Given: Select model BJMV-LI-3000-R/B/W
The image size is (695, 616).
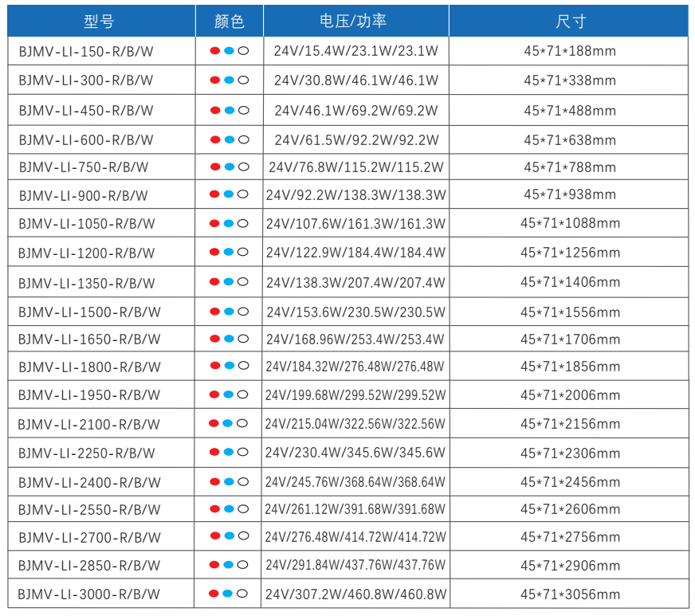Looking at the screenshot, I should click(x=88, y=594).
